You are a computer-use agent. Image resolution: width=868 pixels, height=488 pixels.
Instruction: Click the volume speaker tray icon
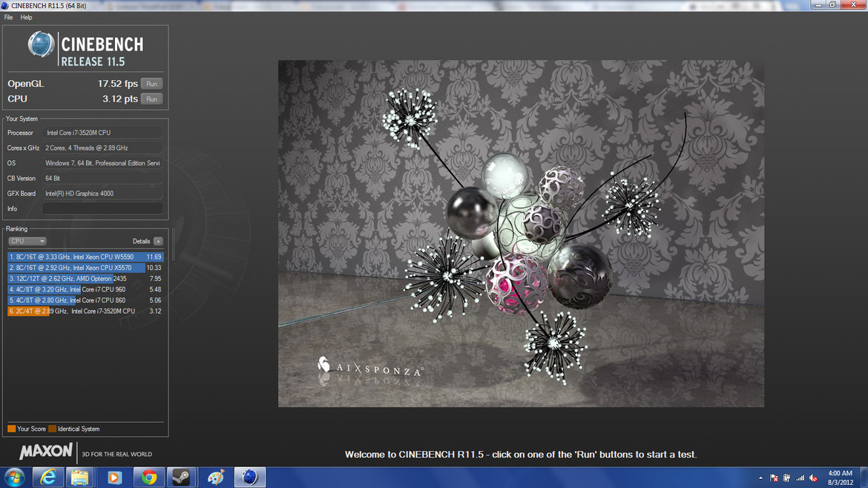813,478
